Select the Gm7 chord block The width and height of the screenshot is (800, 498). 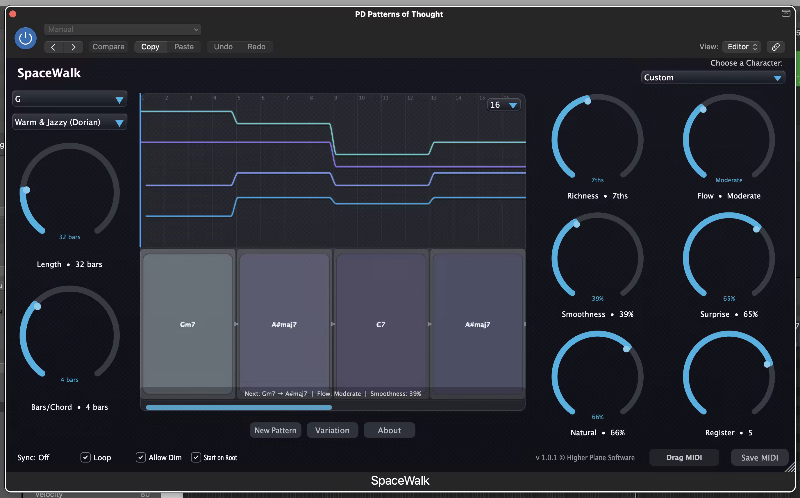[188, 324]
